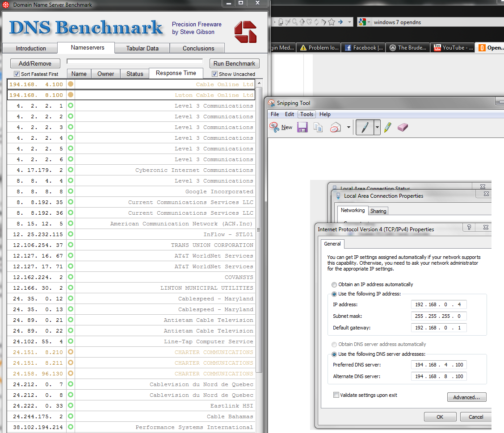Select Use the following DNS server addresses
504x433 pixels.
pyautogui.click(x=334, y=354)
